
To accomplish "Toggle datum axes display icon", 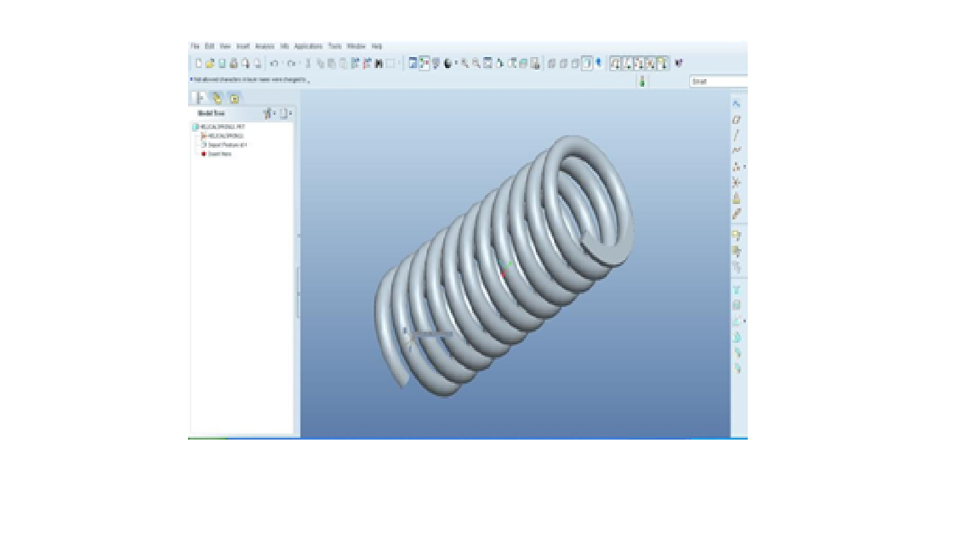I will [x=628, y=63].
